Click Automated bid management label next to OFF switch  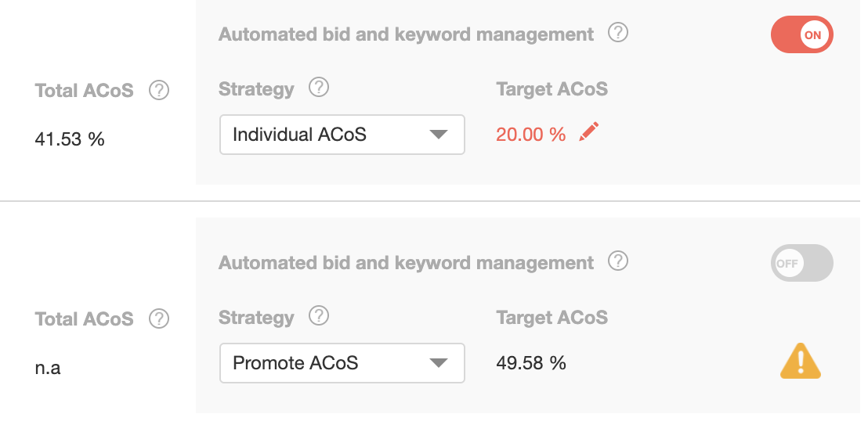click(x=407, y=262)
